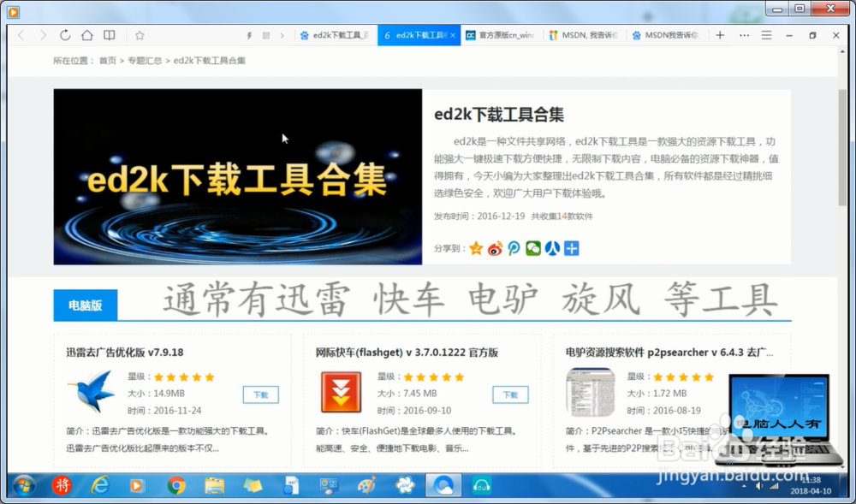Image resolution: width=856 pixels, height=504 pixels.
Task: Launch Google Chrome from taskbar
Action: [x=175, y=485]
